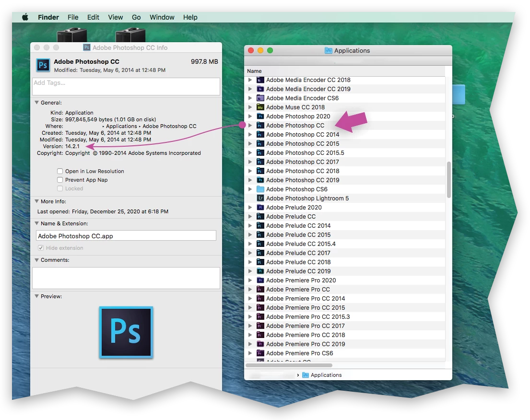The width and height of the screenshot is (530, 420).
Task: Open the Go menu
Action: pyautogui.click(x=136, y=17)
